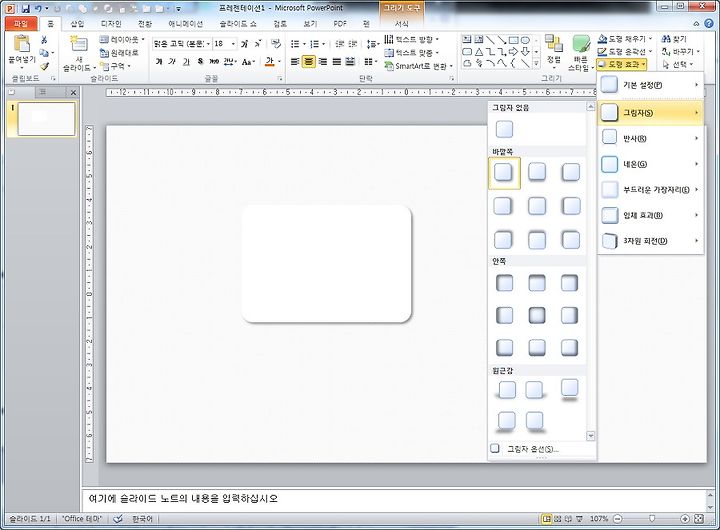Click the Find (찾기) binoculars icon
The height and width of the screenshot is (530, 720).
666,39
